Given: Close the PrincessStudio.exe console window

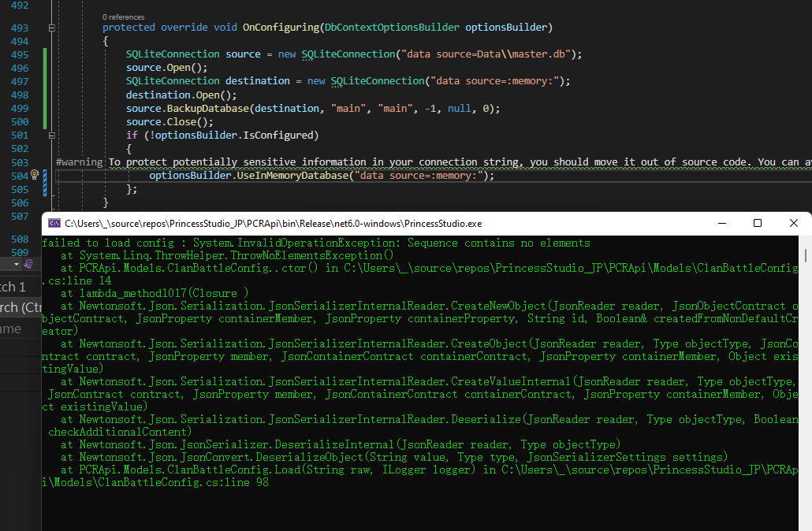Looking at the screenshot, I should tap(793, 223).
